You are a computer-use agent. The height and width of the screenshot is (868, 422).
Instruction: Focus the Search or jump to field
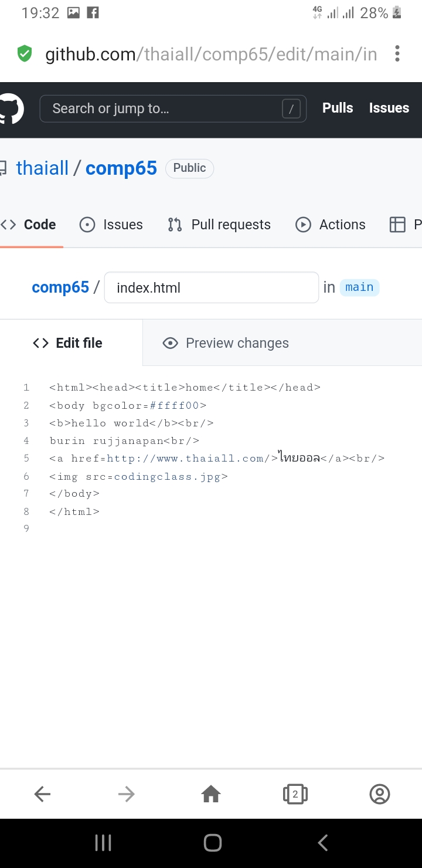tap(173, 108)
